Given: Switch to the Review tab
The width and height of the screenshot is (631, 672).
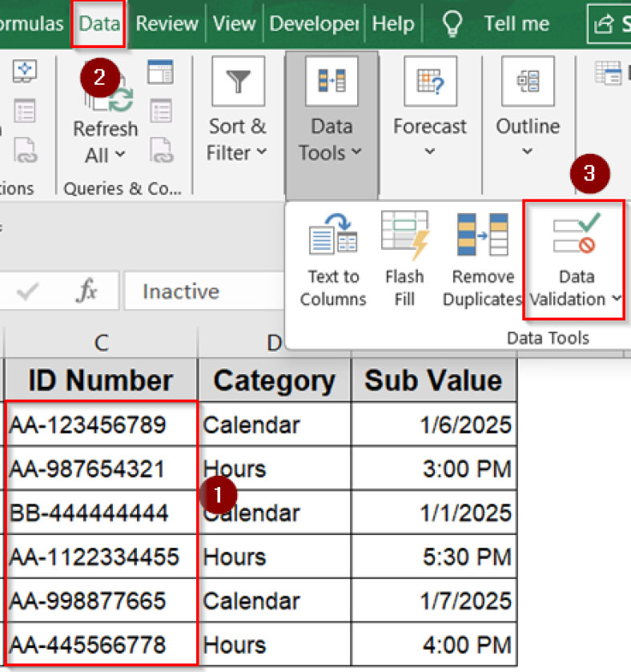Looking at the screenshot, I should [166, 24].
